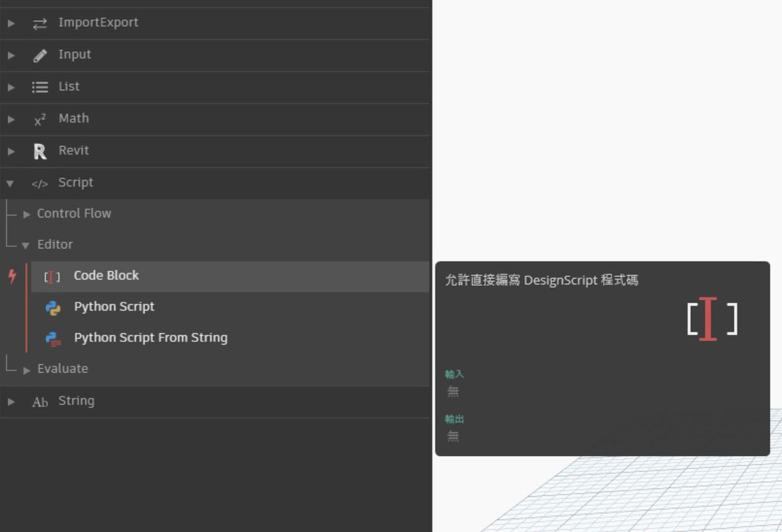Viewport: 782px width, 532px height.
Task: Click the Script code-brackets icon
Action: (x=40, y=184)
